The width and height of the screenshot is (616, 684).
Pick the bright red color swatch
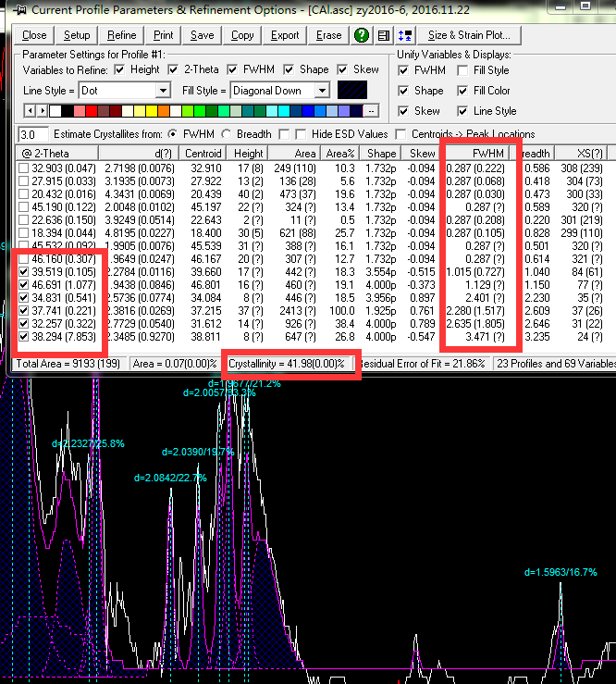[92, 111]
